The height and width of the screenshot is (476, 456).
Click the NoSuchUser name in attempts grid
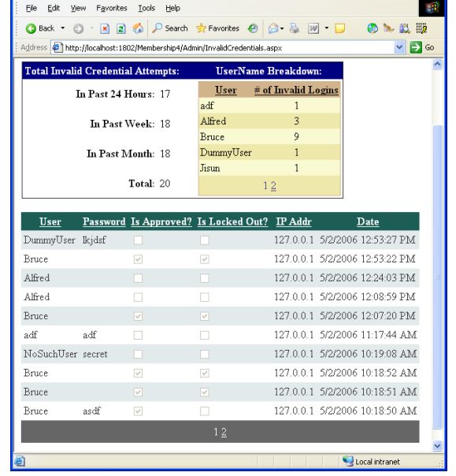pos(50,354)
